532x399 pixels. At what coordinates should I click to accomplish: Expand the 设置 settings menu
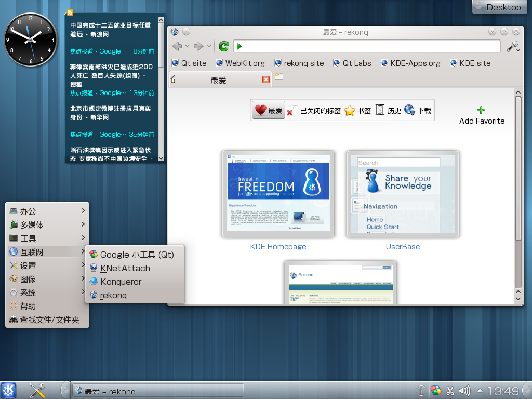point(47,265)
